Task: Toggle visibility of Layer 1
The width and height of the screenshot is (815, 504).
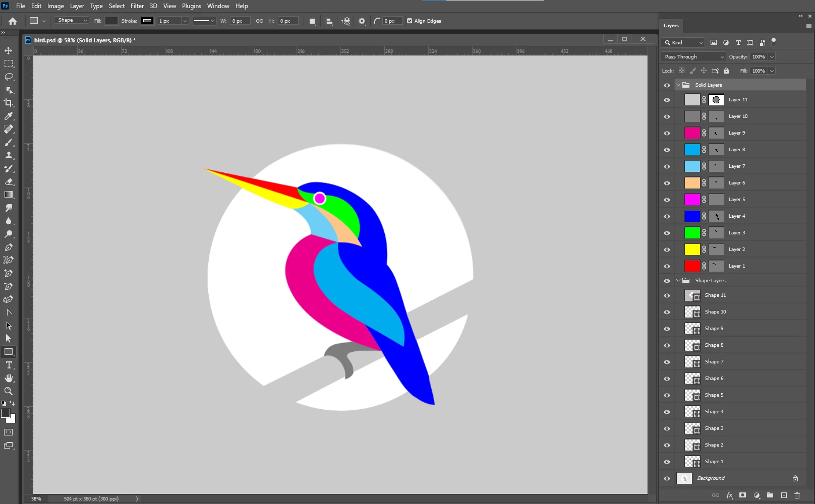Action: click(667, 266)
